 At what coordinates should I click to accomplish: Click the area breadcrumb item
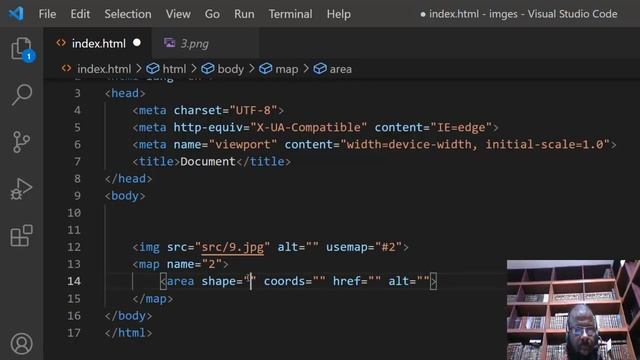(x=340, y=69)
